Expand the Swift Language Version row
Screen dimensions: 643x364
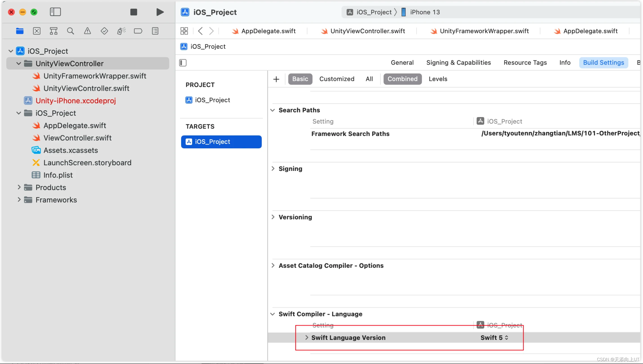tap(306, 338)
